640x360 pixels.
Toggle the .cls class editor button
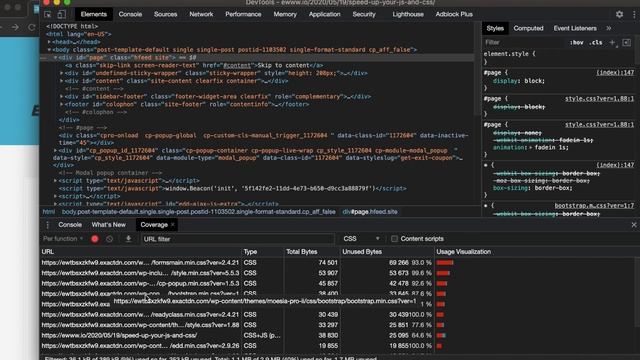(x=596, y=42)
